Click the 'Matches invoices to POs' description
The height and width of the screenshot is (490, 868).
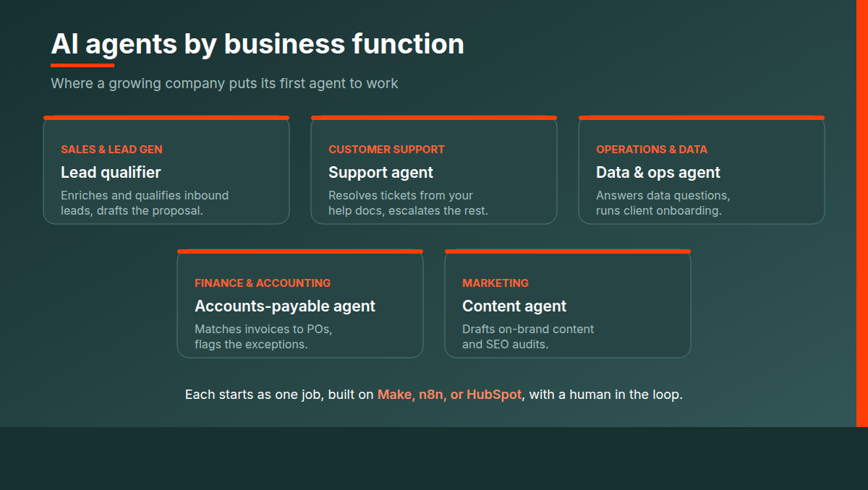263,337
